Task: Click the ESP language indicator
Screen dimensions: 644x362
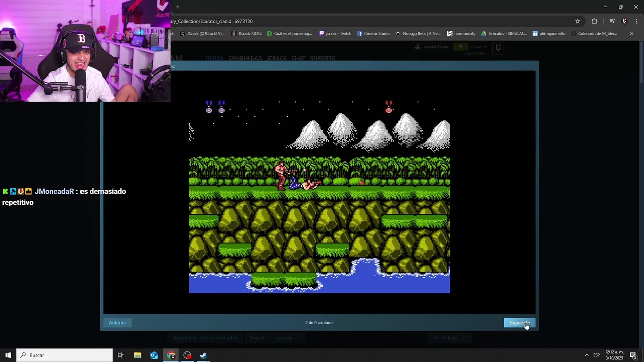Action: [x=596, y=355]
